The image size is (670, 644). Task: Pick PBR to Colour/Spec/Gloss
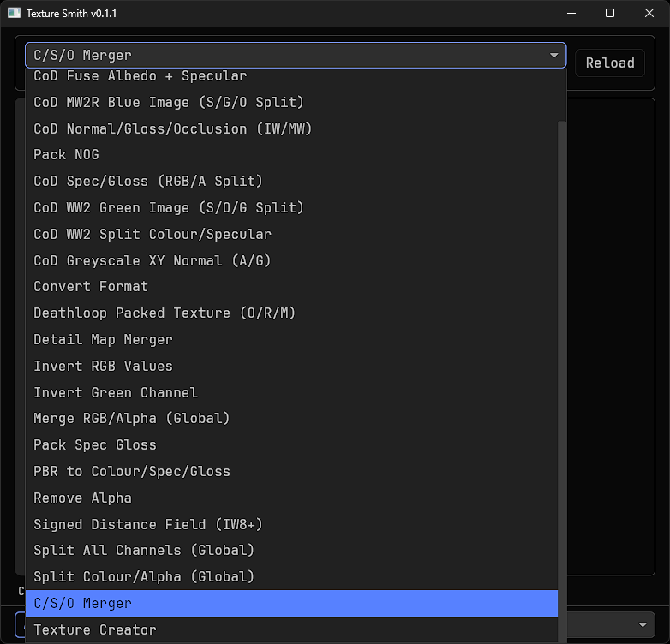tap(292, 472)
